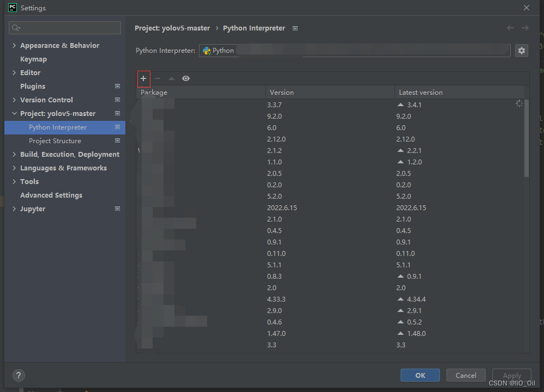Click the plus icon to install a package

coord(143,79)
